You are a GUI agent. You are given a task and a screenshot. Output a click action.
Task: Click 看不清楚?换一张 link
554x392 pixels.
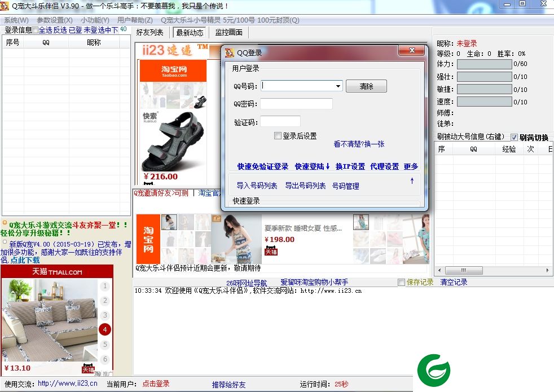[359, 144]
